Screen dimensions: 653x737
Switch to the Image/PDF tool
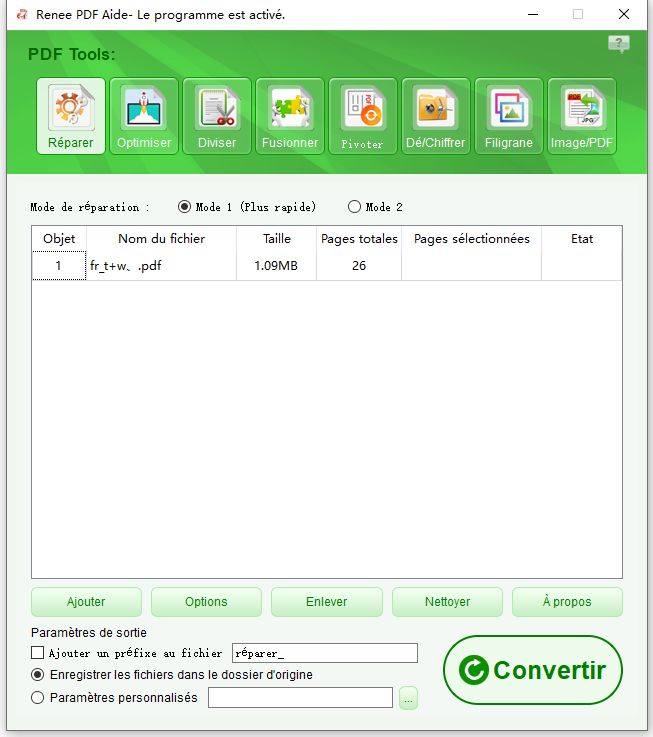[582, 116]
